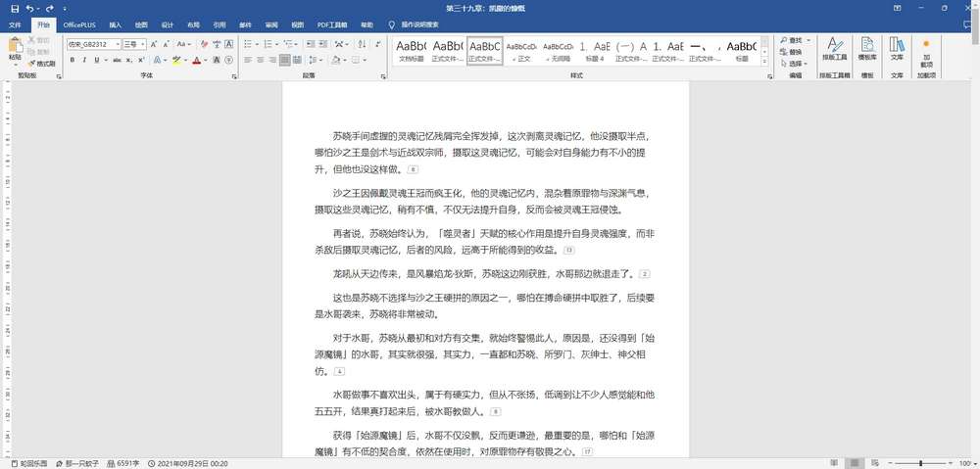
Task: Click the phonetic guide (拼音) icon
Action: (217, 44)
